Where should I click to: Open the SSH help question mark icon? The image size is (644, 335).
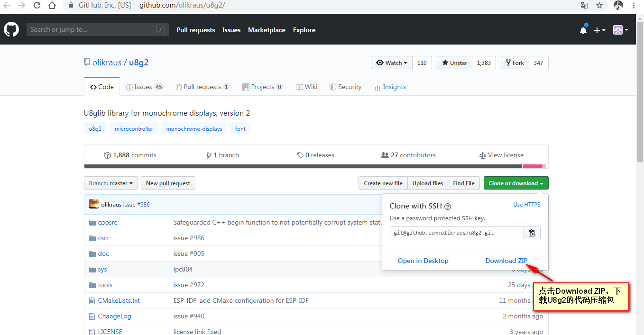(448, 207)
